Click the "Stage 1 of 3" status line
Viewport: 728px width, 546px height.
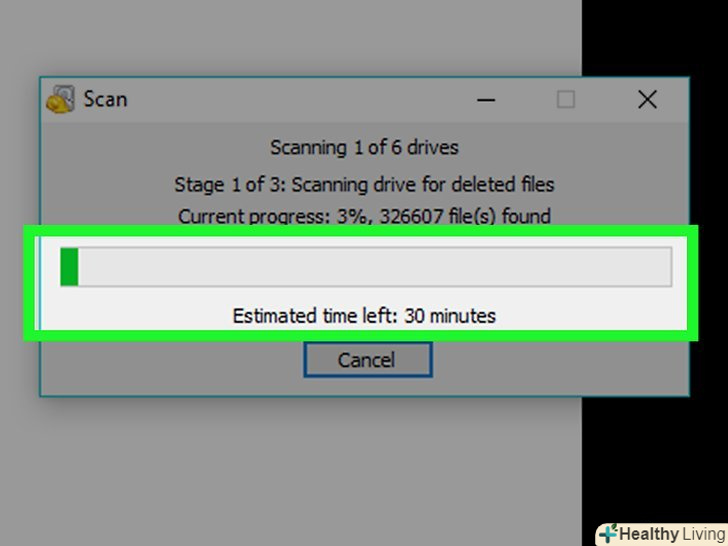(x=364, y=184)
